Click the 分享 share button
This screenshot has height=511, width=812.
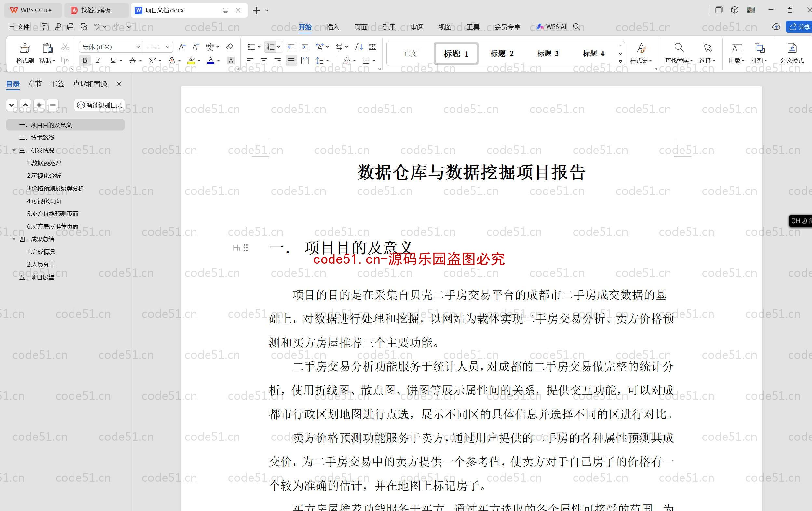point(800,27)
